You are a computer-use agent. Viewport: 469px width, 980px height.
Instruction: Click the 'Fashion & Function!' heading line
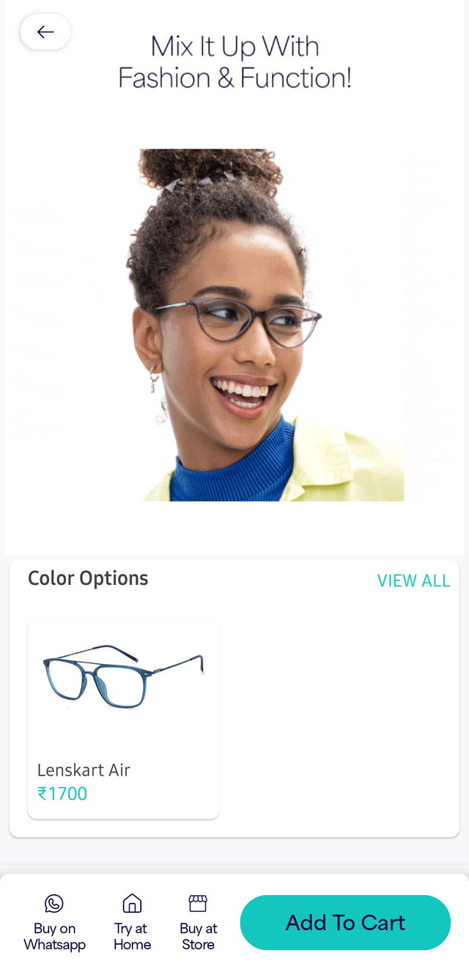[234, 78]
